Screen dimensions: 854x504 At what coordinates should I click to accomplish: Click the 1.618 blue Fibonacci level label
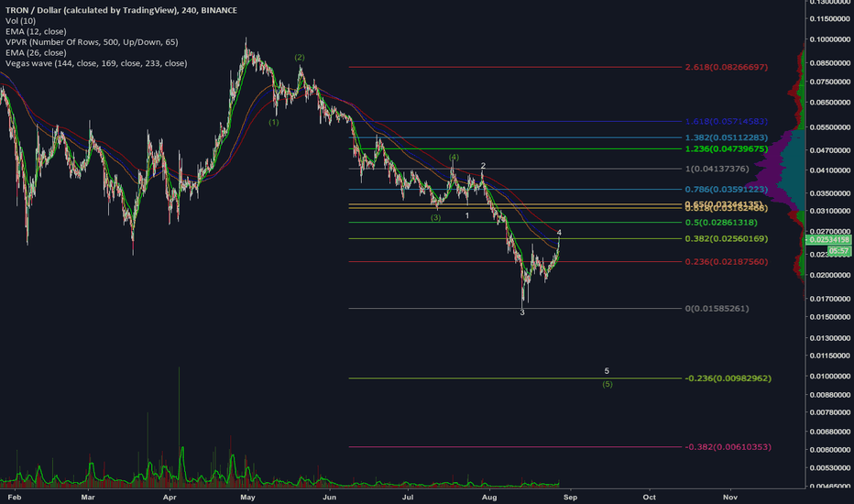pyautogui.click(x=727, y=121)
